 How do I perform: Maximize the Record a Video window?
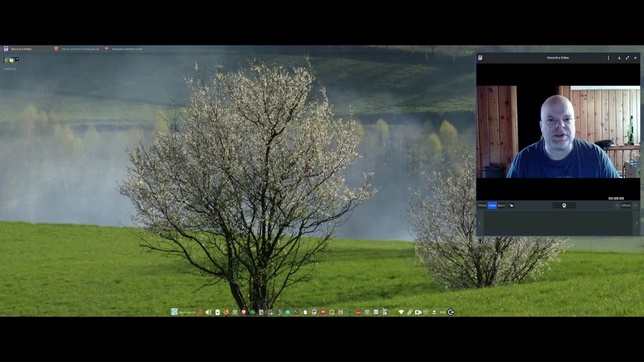(627, 58)
